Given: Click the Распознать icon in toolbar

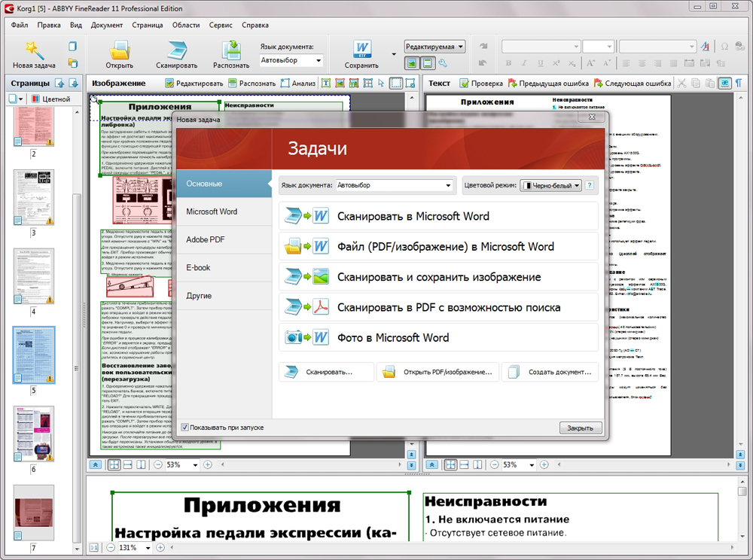Looking at the screenshot, I should click(x=231, y=50).
